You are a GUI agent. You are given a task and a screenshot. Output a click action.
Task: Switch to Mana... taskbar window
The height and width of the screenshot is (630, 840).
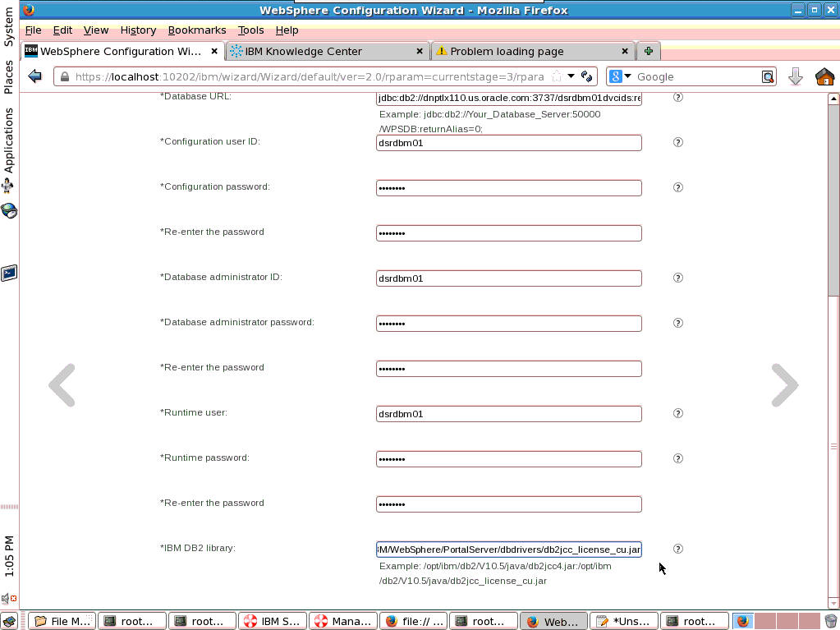(343, 621)
